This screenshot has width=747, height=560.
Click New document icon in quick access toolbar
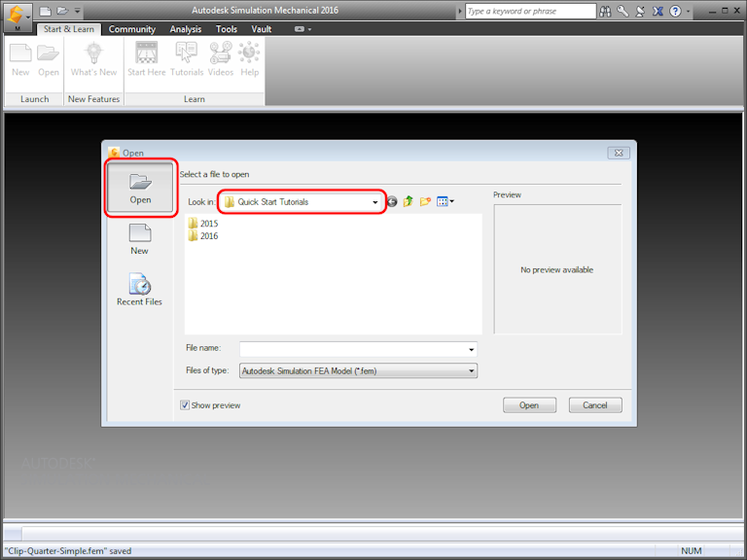[46, 11]
